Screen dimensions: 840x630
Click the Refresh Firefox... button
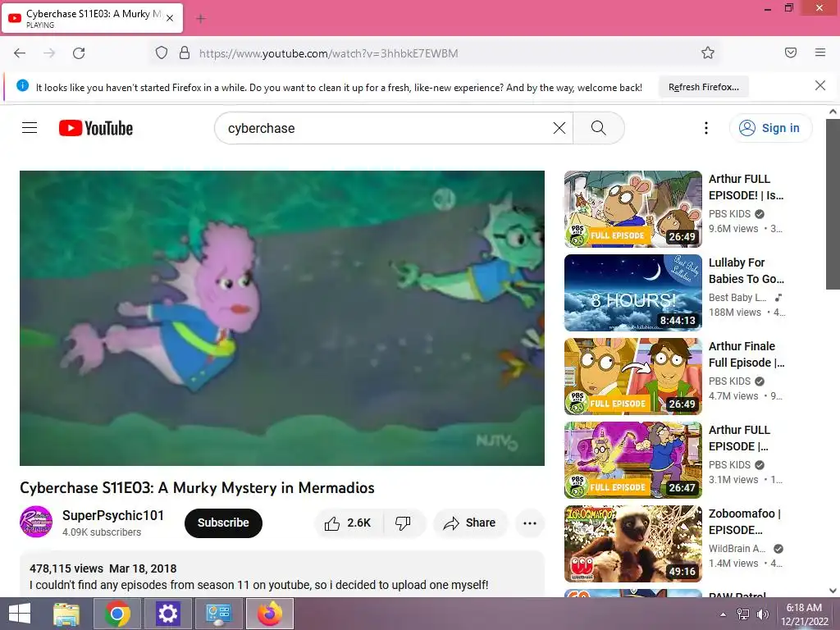click(703, 87)
